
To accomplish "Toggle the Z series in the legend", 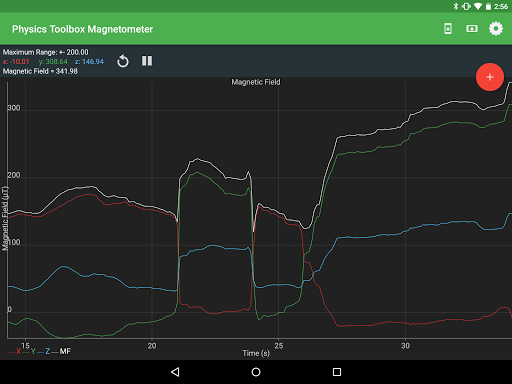I will click(44, 351).
